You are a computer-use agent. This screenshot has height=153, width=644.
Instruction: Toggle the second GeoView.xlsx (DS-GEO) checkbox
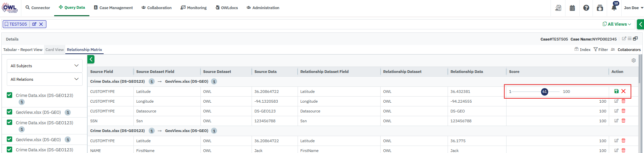[9, 139]
